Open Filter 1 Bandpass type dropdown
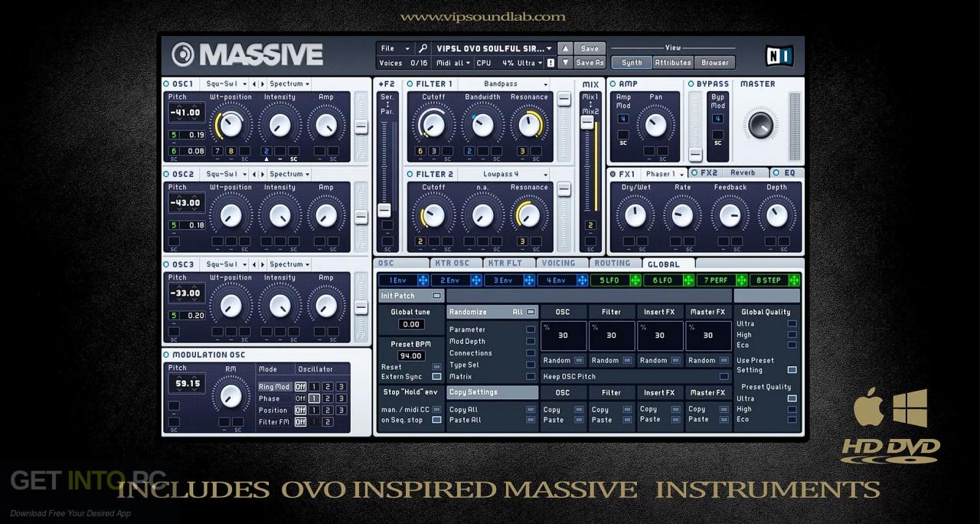 (505, 84)
